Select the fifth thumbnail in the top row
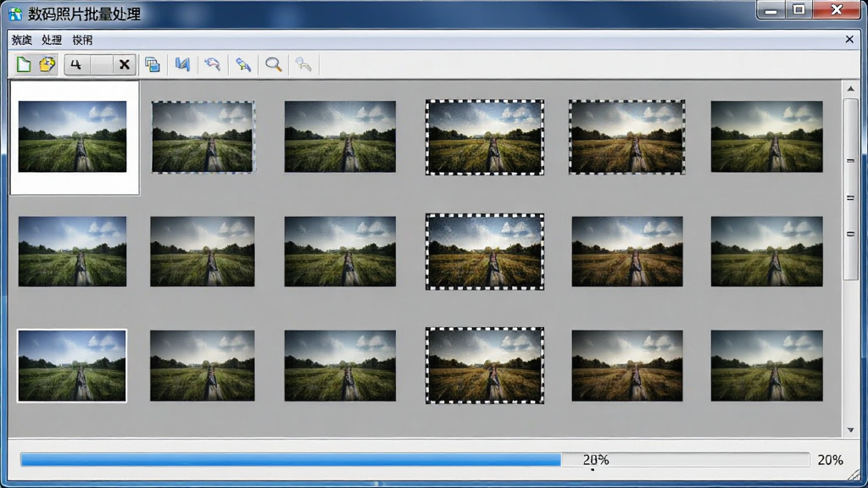The width and height of the screenshot is (868, 488). pyautogui.click(x=627, y=137)
